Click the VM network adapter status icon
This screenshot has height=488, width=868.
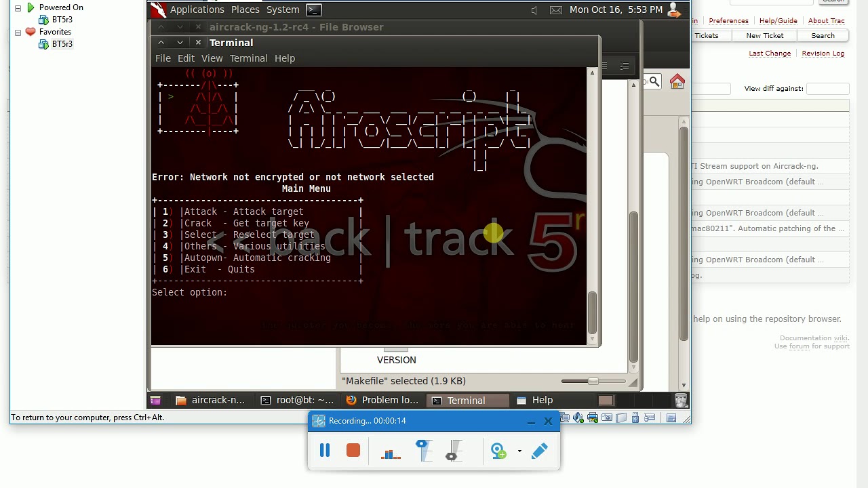(x=564, y=418)
